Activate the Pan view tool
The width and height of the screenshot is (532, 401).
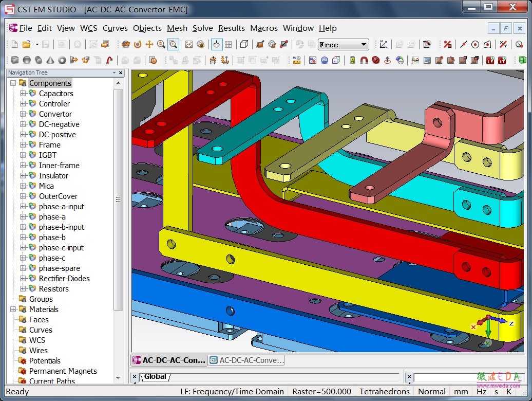point(149,44)
